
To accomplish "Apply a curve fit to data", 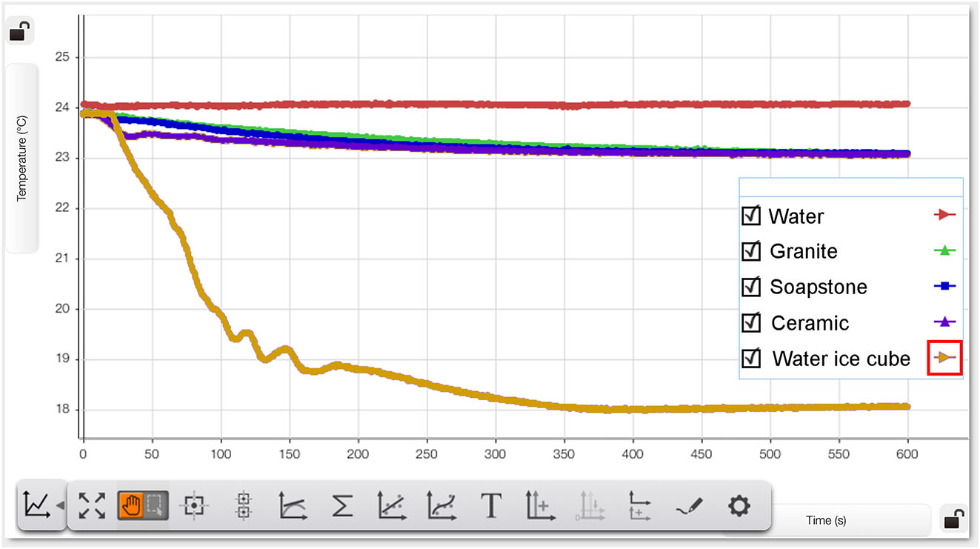I will pyautogui.click(x=441, y=506).
